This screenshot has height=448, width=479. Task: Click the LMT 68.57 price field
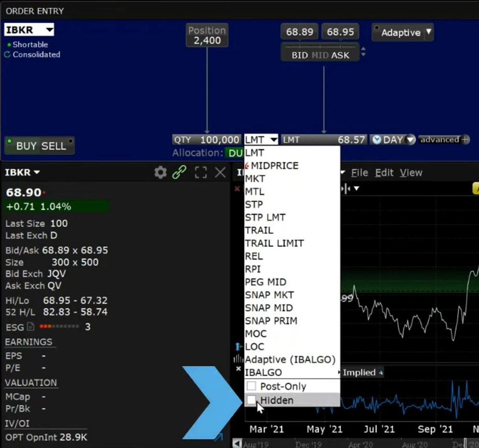pos(323,139)
